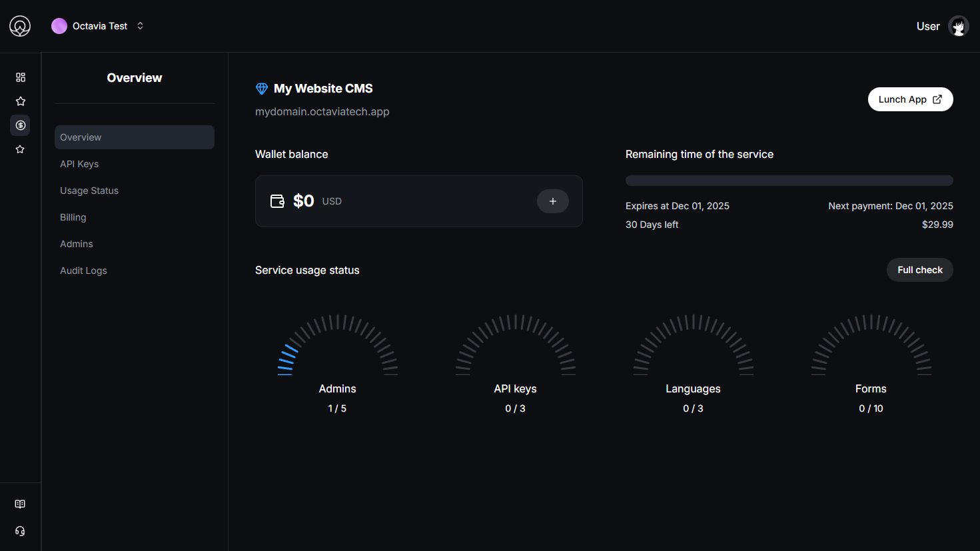Open the User avatar menu
Image resolution: width=980 pixels, height=551 pixels.
point(958,26)
